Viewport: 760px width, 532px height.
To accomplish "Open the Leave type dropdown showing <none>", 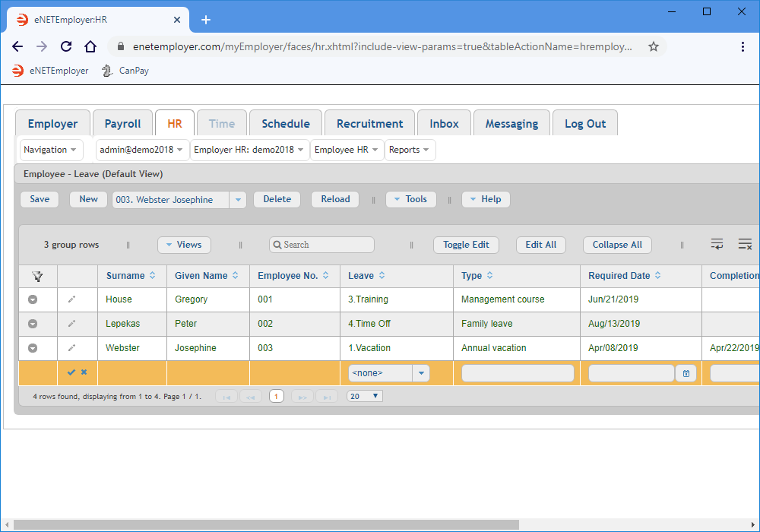I will [421, 373].
